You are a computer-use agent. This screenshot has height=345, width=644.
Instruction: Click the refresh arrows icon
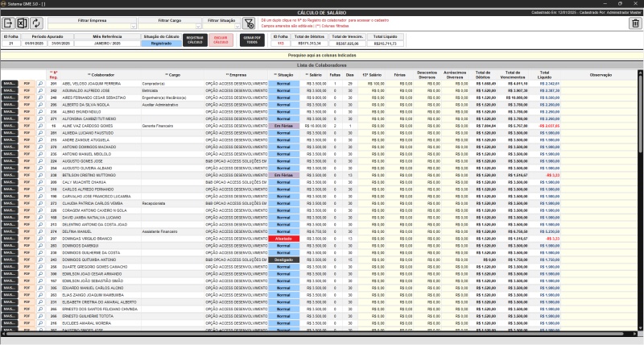coord(35,23)
